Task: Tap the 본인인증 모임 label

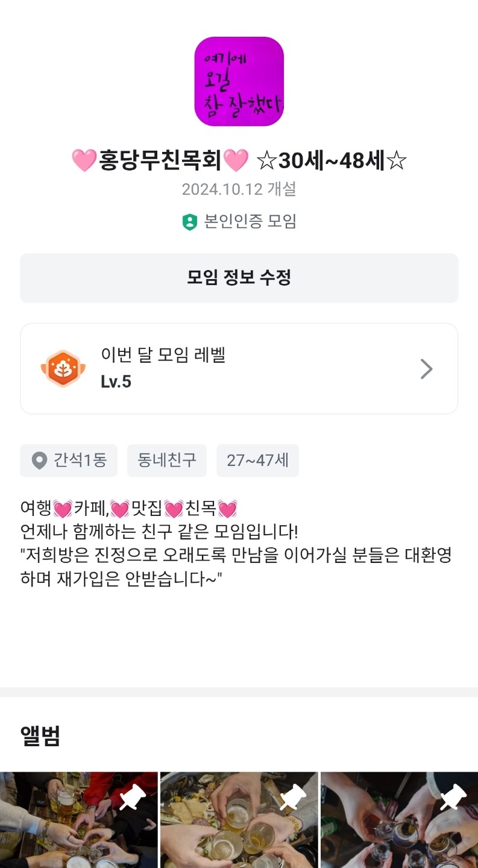Action: tap(250, 222)
